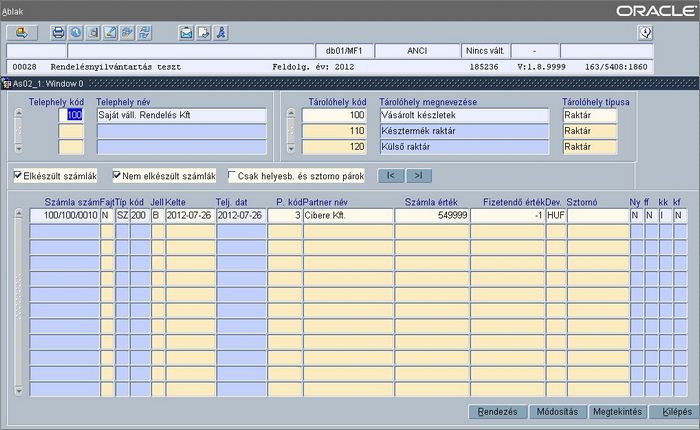Click the blue clock icon in the toolbar
Image resolution: width=700 pixels, height=430 pixels.
75,33
